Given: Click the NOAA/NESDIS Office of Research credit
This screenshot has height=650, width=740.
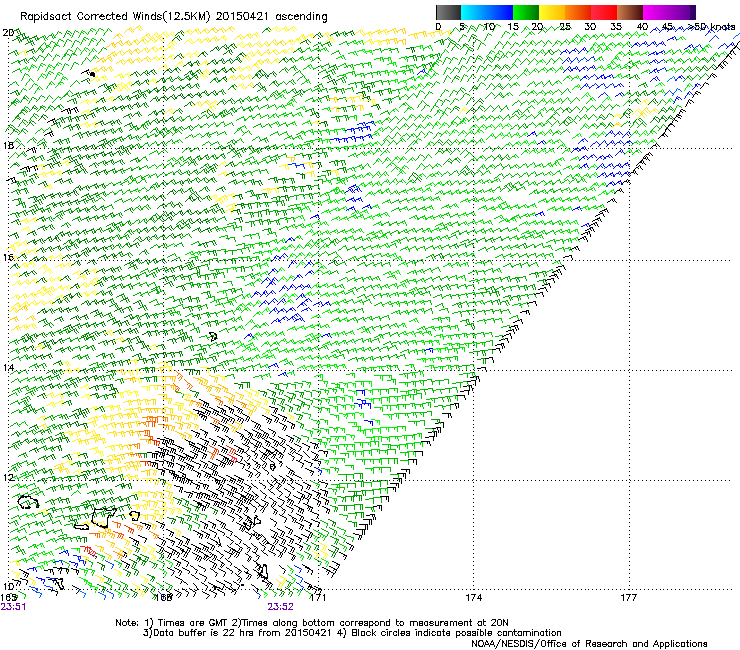Looking at the screenshot, I should (x=589, y=644).
